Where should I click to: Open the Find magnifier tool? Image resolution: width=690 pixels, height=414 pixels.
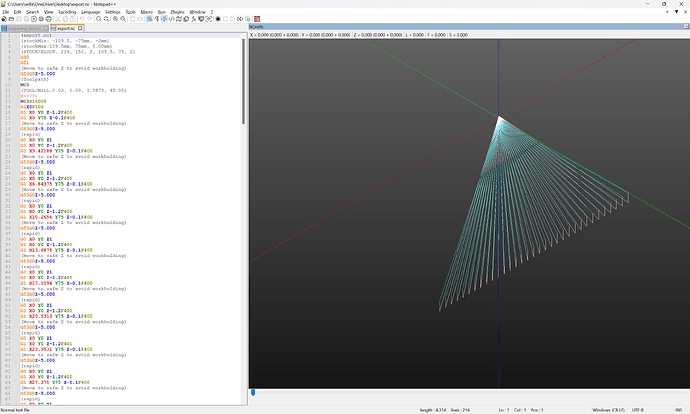point(99,19)
